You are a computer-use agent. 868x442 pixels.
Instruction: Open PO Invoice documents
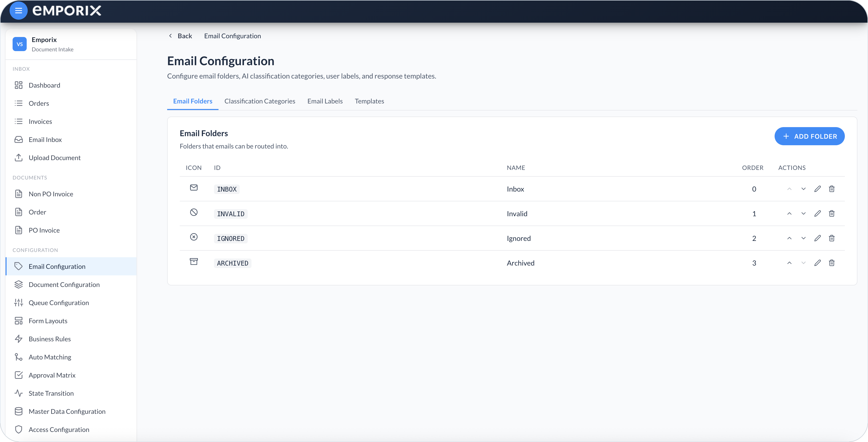71,230
